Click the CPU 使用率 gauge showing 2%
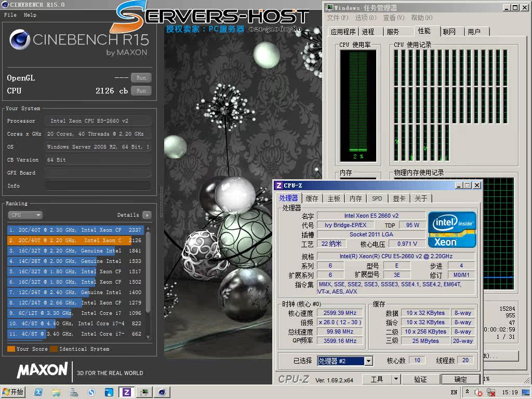Viewport: 532px width, 399px height. pyautogui.click(x=358, y=105)
